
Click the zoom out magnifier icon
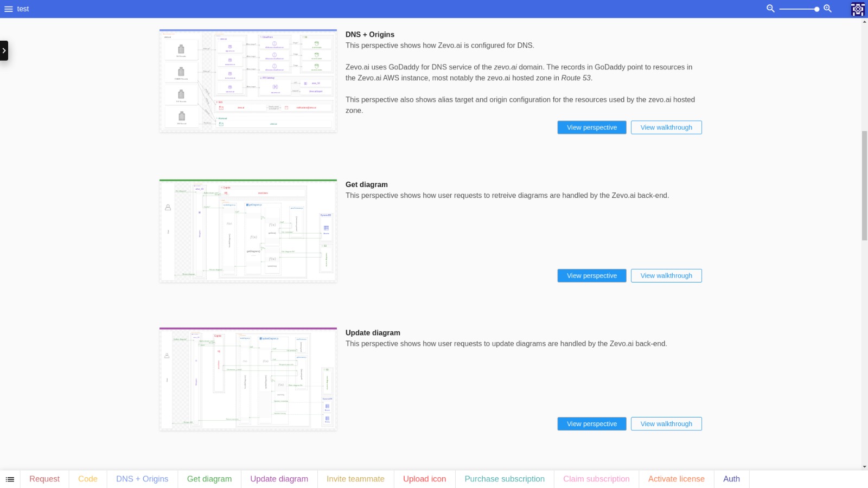770,9
